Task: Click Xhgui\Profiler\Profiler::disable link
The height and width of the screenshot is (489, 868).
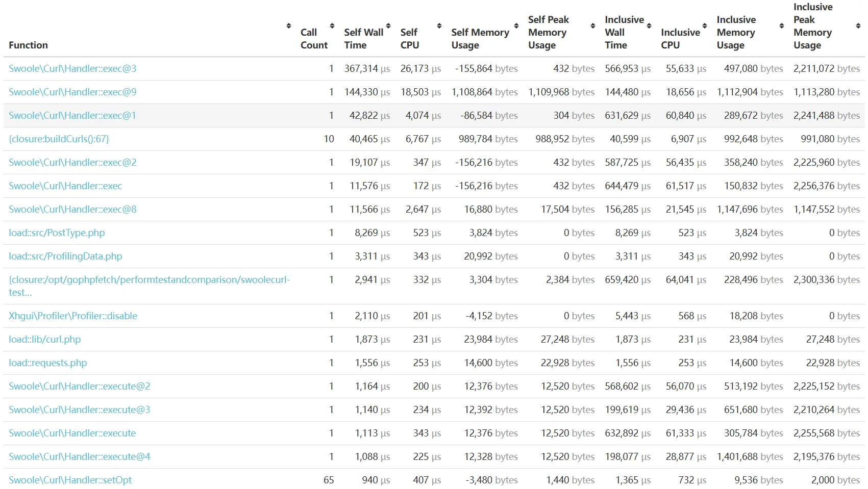Action: pos(73,316)
